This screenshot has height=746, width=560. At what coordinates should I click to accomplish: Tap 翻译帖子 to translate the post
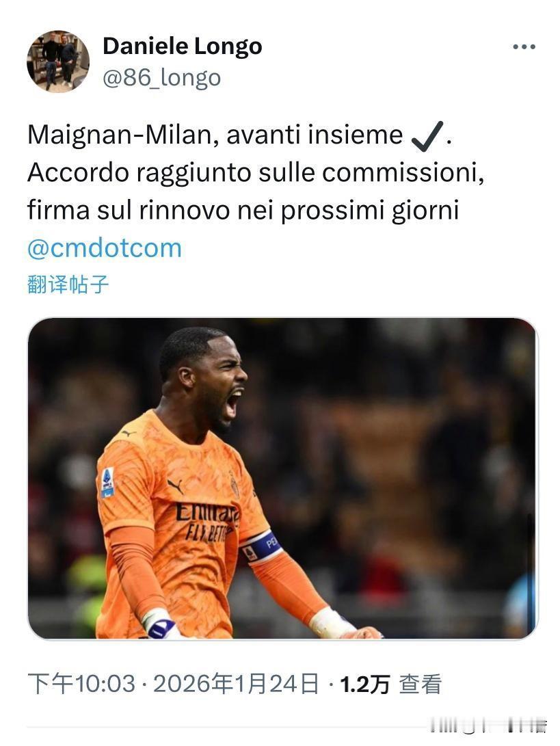[x=68, y=284]
